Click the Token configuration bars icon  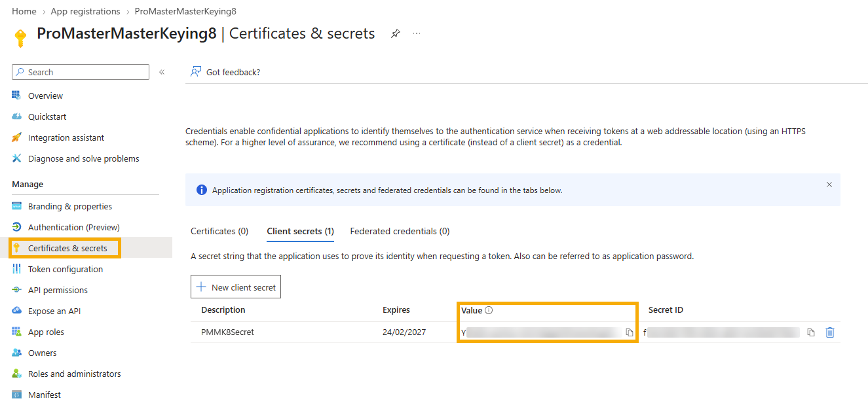16,269
